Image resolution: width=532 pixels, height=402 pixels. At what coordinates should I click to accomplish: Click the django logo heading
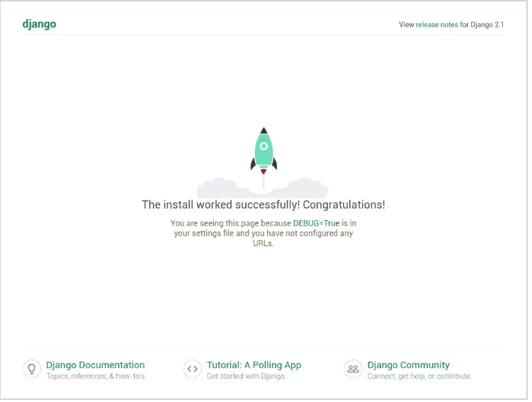pyautogui.click(x=40, y=24)
